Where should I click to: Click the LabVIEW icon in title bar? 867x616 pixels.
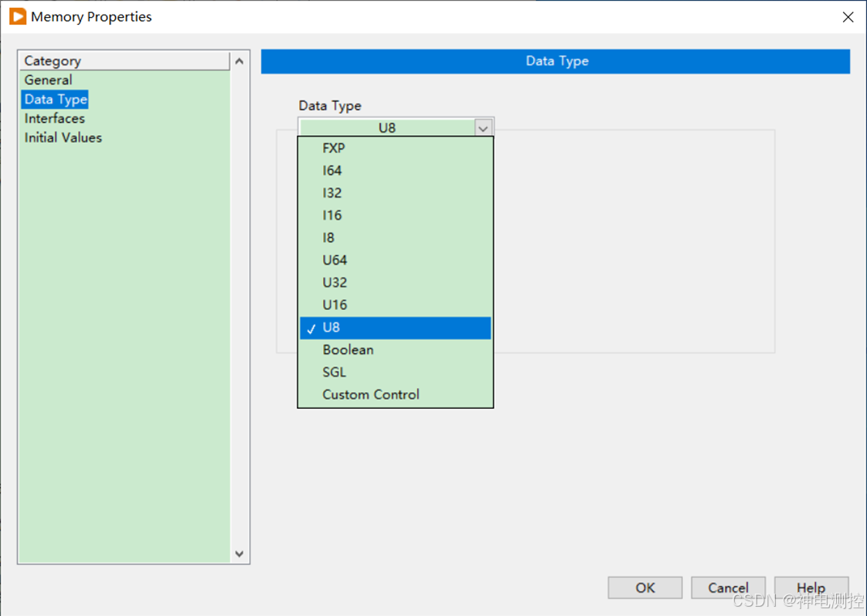coord(18,16)
